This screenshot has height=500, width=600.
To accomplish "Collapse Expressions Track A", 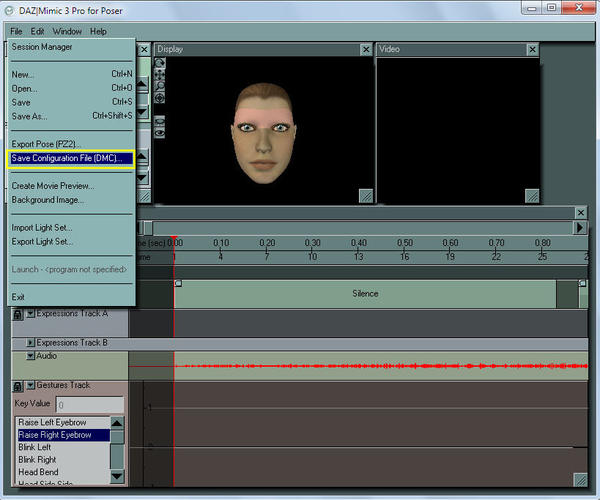I will [x=30, y=313].
